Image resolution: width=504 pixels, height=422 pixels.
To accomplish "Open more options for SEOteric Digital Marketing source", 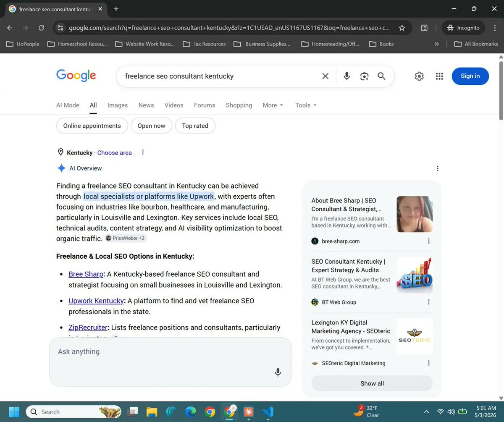I will (x=429, y=363).
